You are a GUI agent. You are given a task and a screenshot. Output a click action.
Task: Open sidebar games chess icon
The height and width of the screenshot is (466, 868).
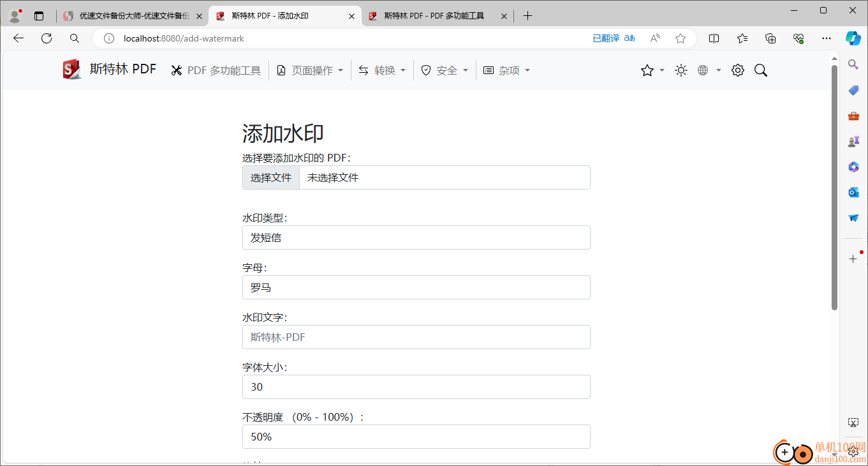coord(853,141)
